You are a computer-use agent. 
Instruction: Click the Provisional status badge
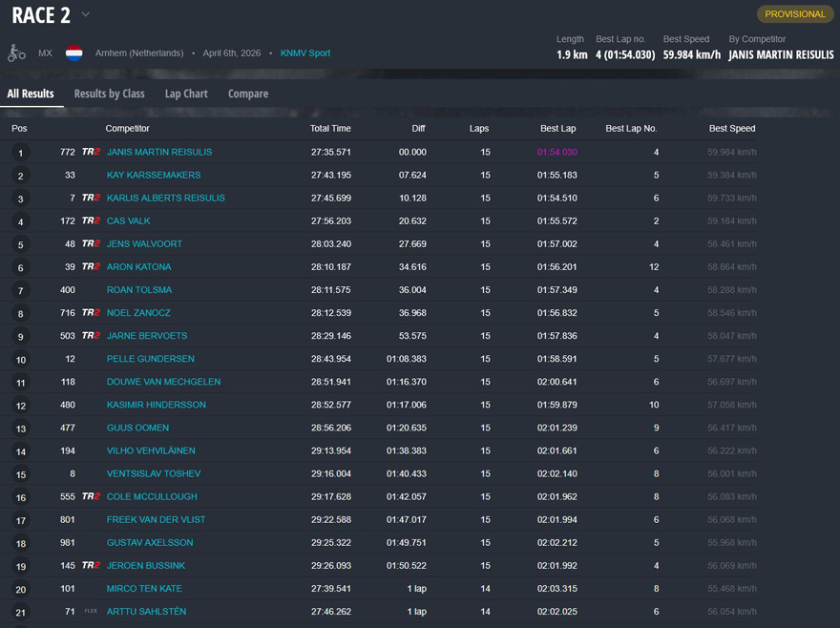pyautogui.click(x=794, y=14)
